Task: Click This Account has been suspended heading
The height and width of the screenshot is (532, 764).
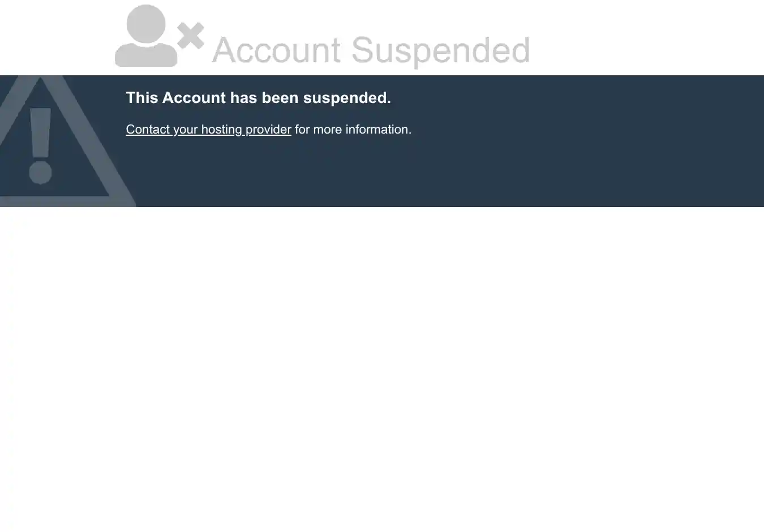Action: point(258,98)
